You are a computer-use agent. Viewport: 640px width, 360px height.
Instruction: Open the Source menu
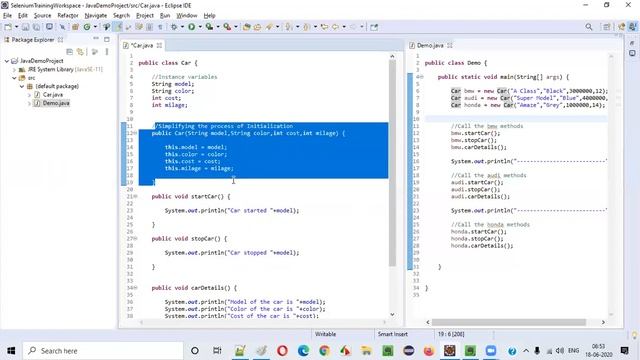pyautogui.click(x=42, y=16)
